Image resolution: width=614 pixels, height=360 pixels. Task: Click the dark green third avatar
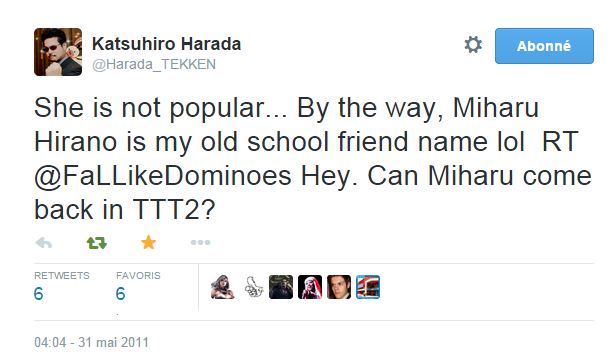coord(281,287)
